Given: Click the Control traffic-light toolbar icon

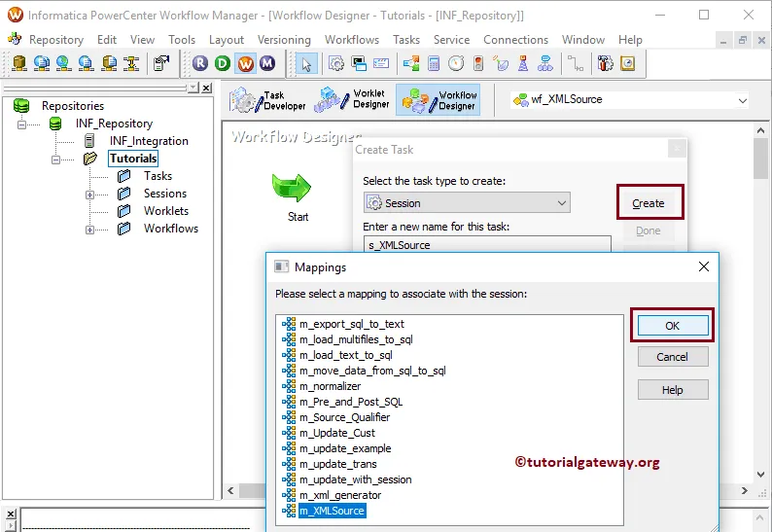Looking at the screenshot, I should (x=478, y=63).
